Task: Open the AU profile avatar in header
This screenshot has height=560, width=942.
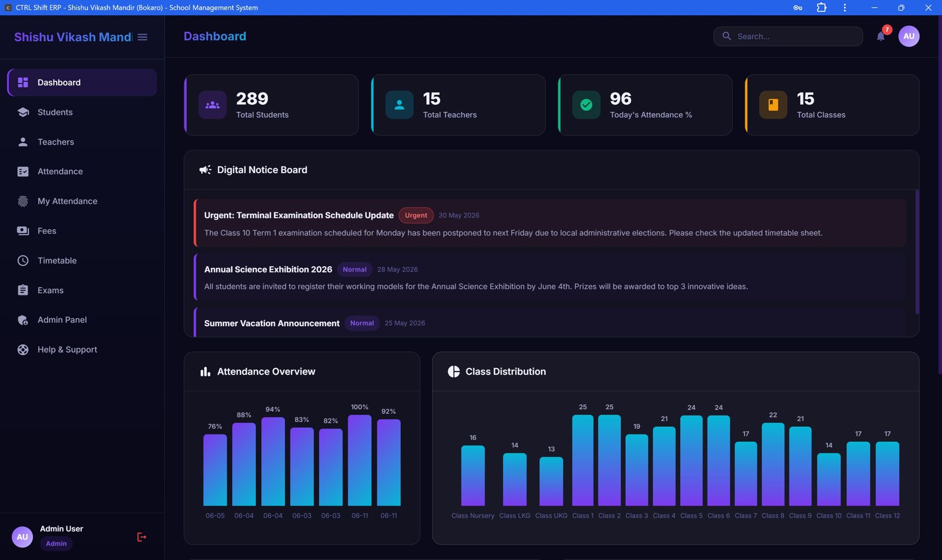Action: pos(908,36)
